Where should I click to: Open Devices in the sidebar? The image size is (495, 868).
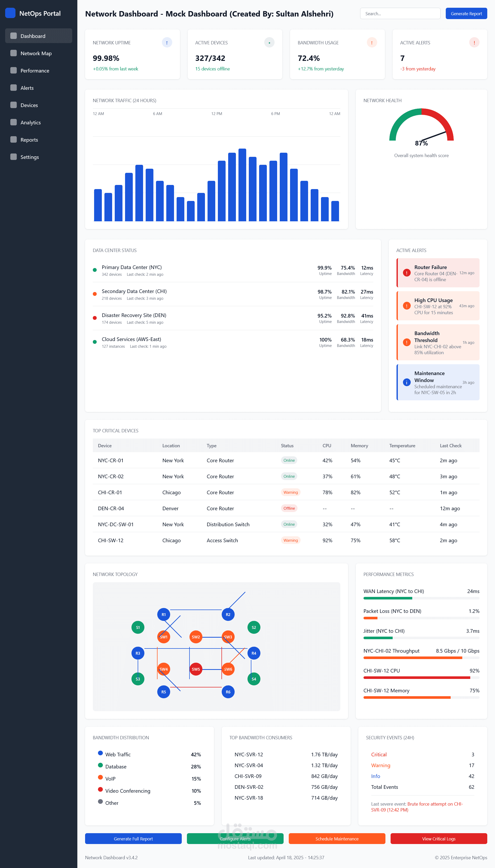tap(39, 105)
